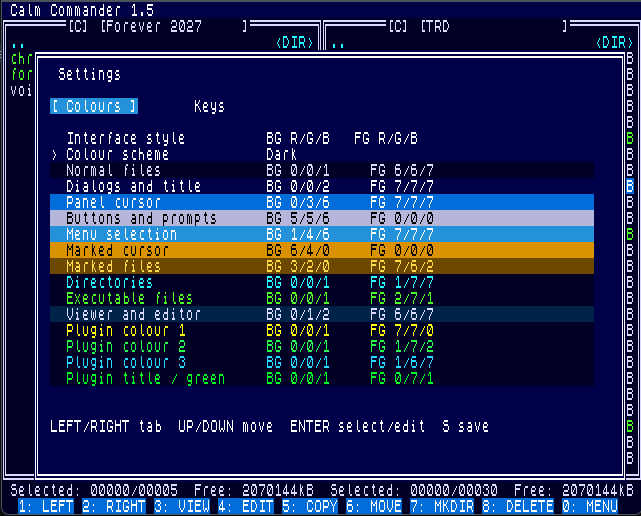Click FG 7/6/2 value of Marked files
Viewport: 641px width, 516px height.
[x=402, y=266]
